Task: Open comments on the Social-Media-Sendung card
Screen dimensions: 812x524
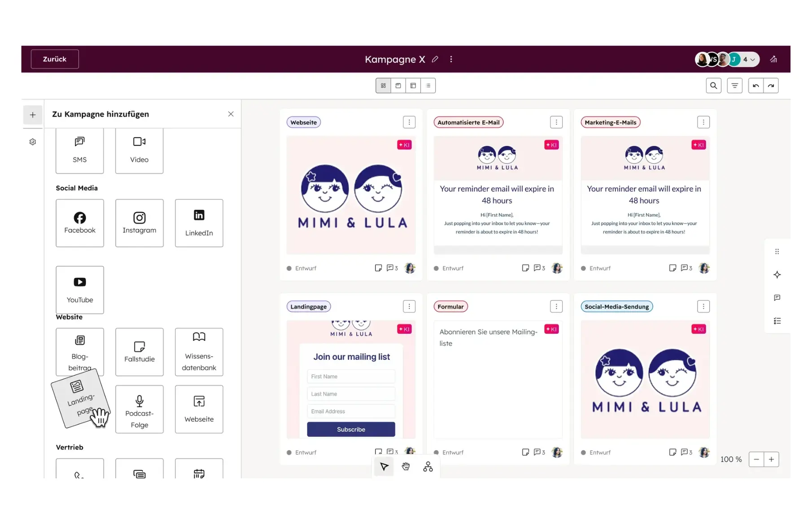Action: click(686, 452)
